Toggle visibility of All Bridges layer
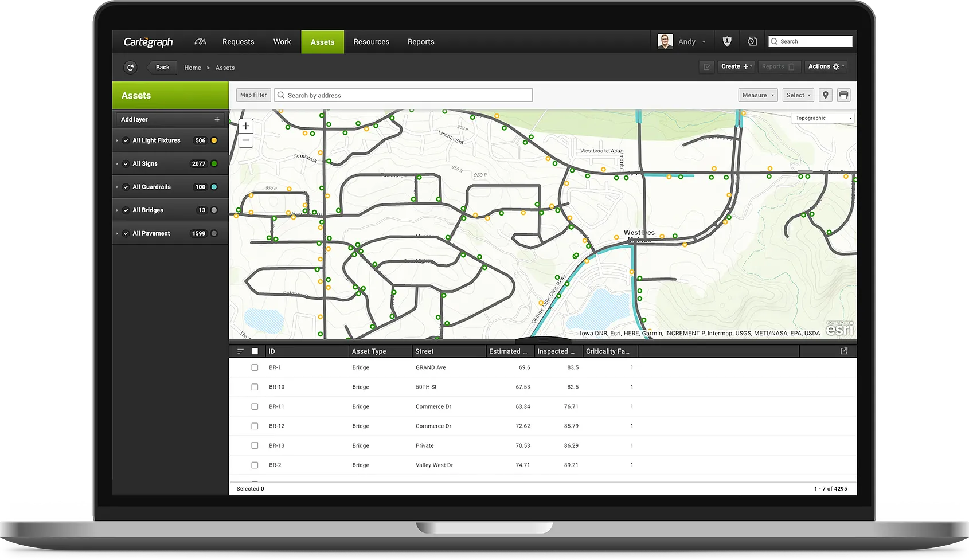Viewport: 969px width, 560px height. [126, 210]
